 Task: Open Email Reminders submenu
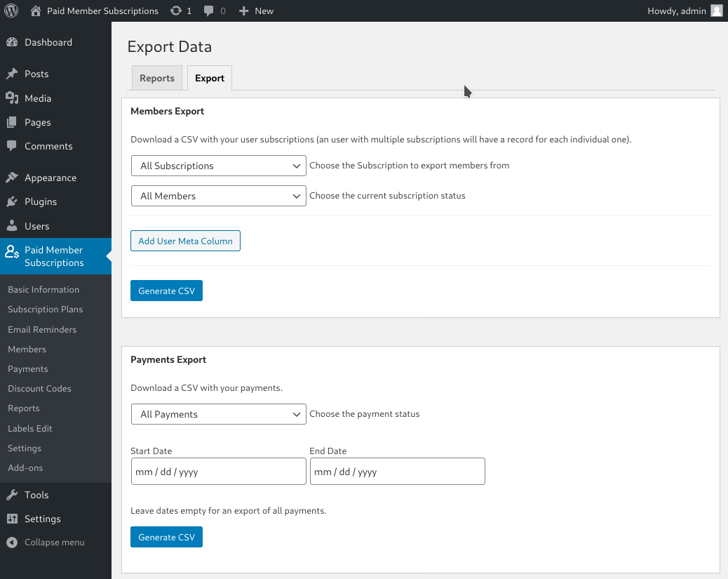point(42,329)
